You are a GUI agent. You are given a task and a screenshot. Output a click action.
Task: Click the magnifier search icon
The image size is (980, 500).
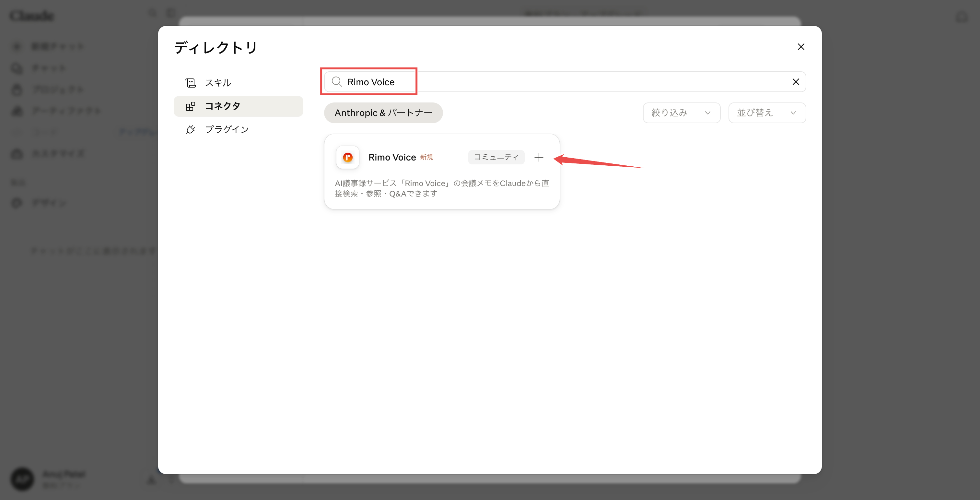(337, 82)
